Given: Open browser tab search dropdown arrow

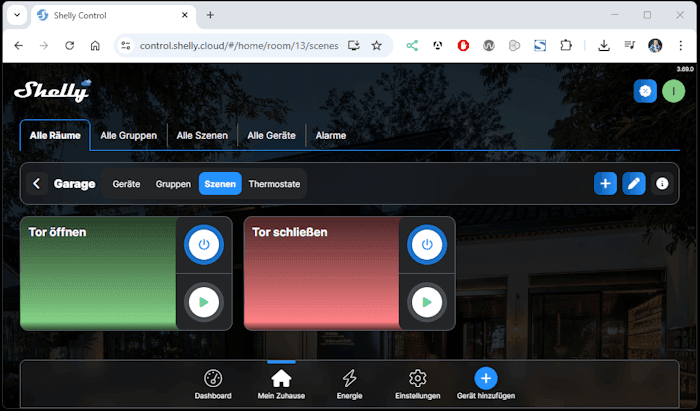Looking at the screenshot, I should (17, 15).
